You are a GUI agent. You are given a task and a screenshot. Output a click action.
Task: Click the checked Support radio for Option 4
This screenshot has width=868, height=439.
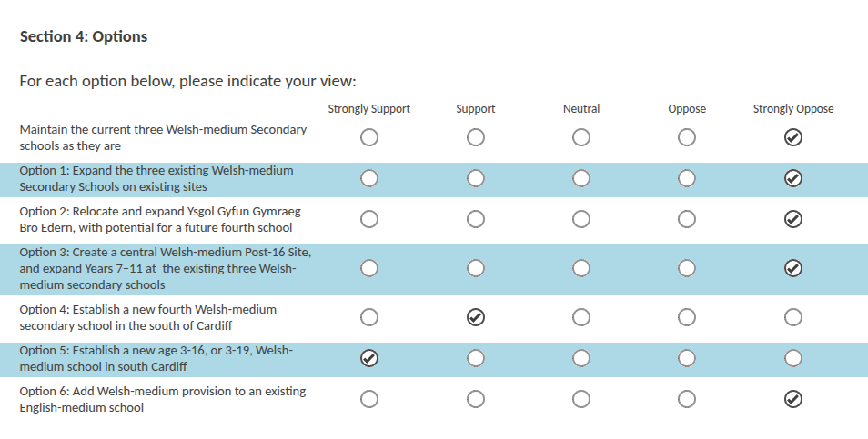click(476, 317)
